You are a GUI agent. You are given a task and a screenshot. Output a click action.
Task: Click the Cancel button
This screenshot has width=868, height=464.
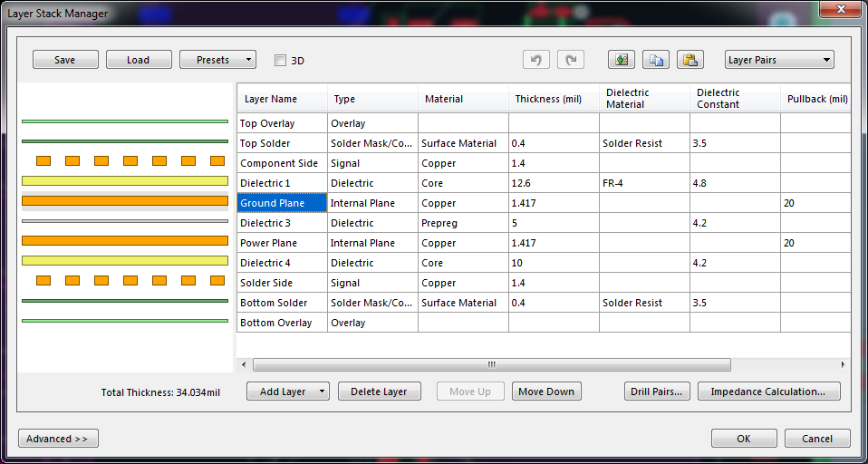tap(817, 439)
